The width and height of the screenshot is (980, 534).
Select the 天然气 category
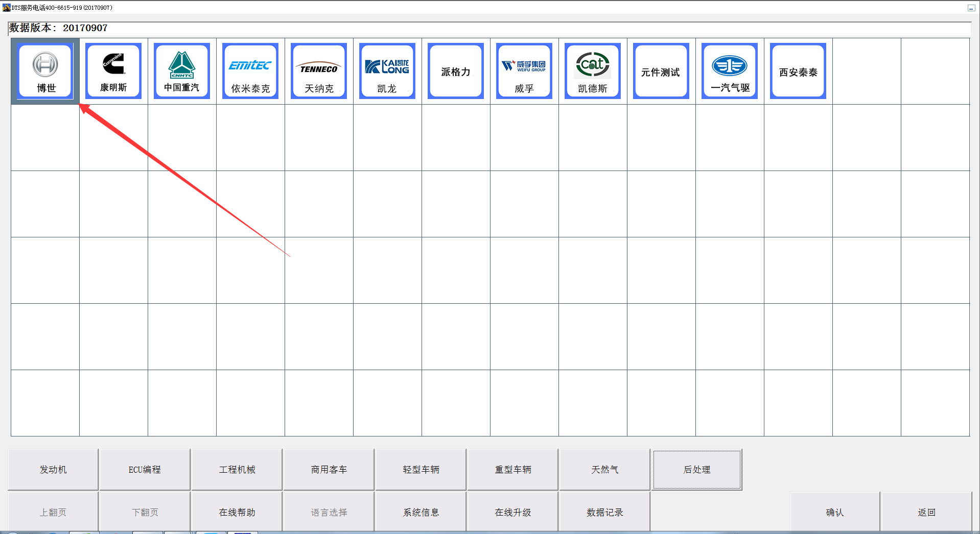click(604, 470)
